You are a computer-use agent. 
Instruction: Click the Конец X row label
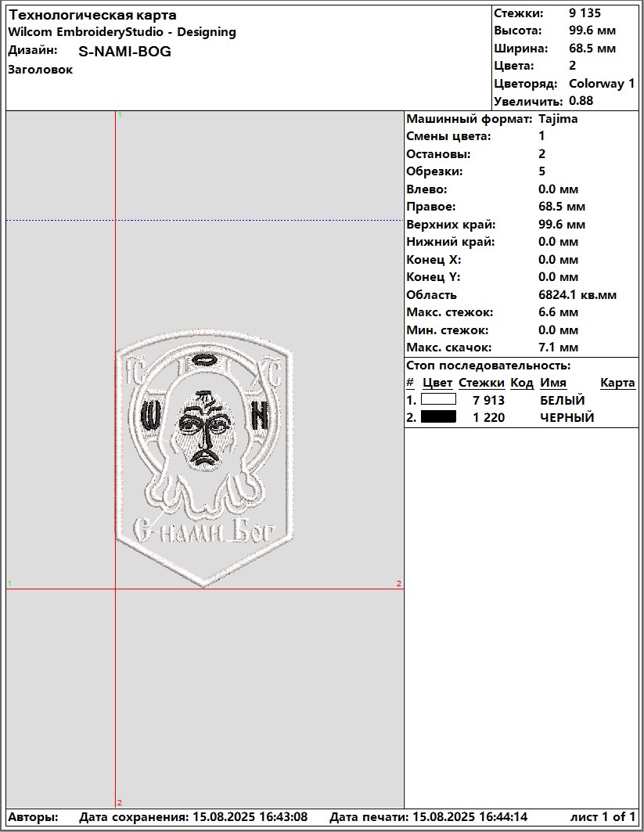tap(434, 260)
